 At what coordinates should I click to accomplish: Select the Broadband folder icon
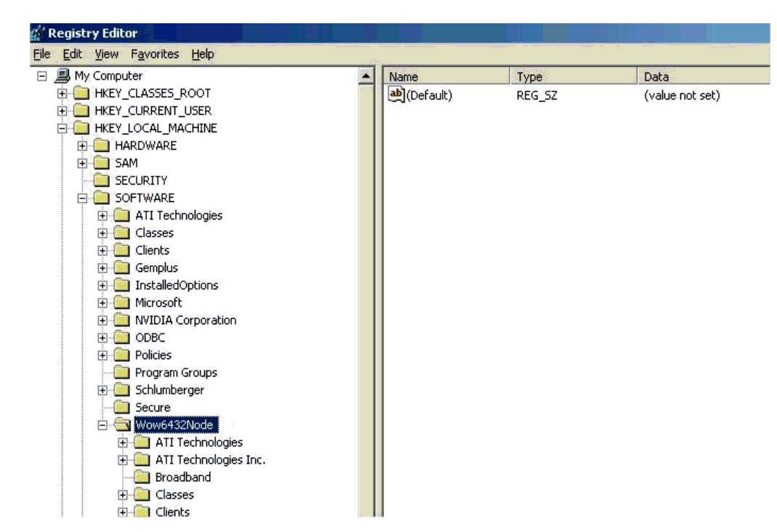pos(144,477)
